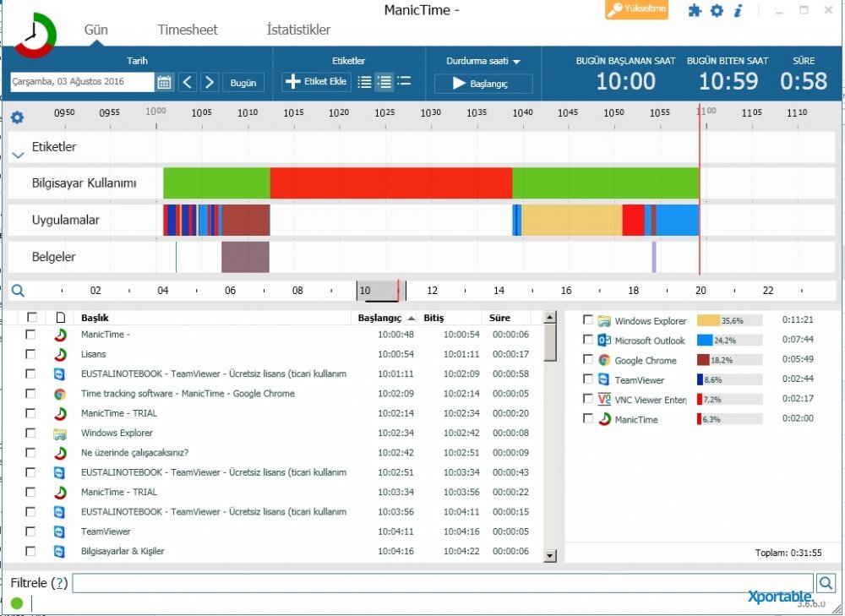
Task: Click the filter search magnifier button
Action: tap(825, 582)
